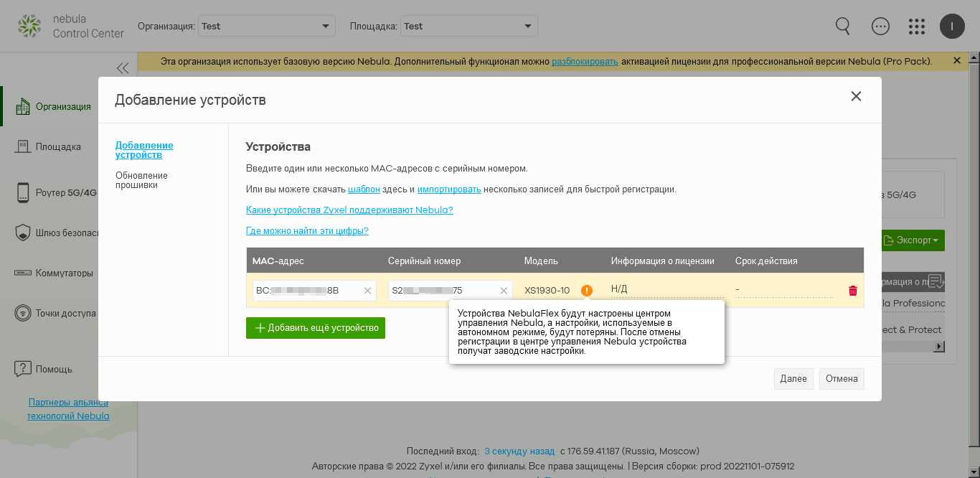
Task: Click the orange warning icon by XS1930-10
Action: pyautogui.click(x=587, y=291)
